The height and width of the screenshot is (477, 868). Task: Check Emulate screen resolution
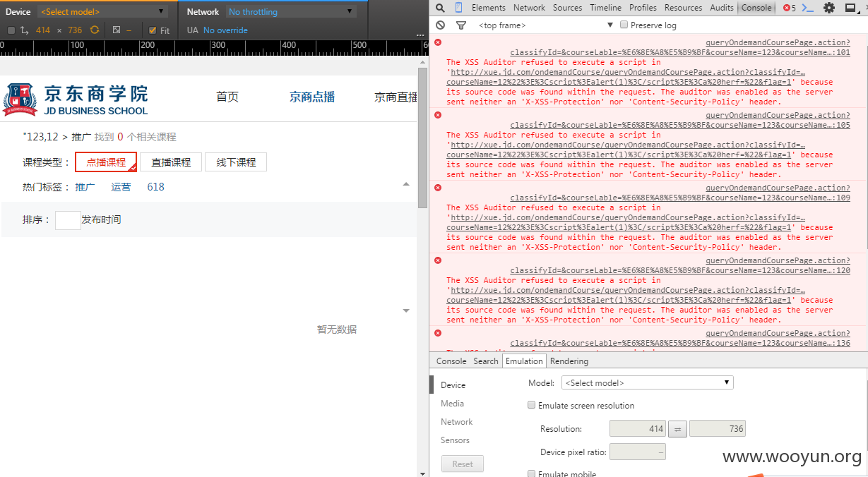(532, 405)
